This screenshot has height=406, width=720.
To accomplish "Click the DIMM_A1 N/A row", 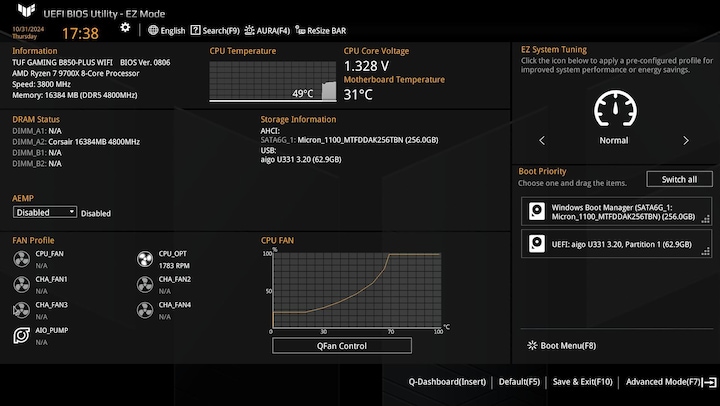I will (x=37, y=131).
